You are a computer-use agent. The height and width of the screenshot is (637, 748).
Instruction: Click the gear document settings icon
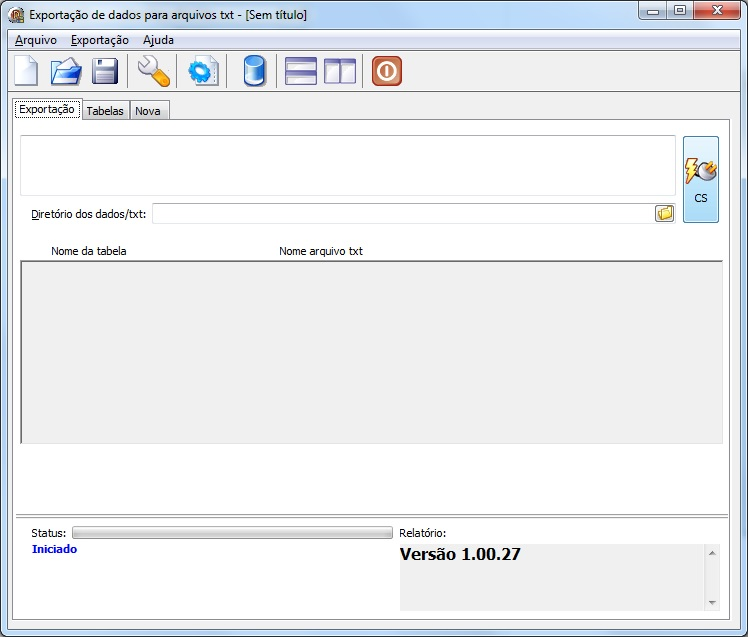click(x=204, y=71)
